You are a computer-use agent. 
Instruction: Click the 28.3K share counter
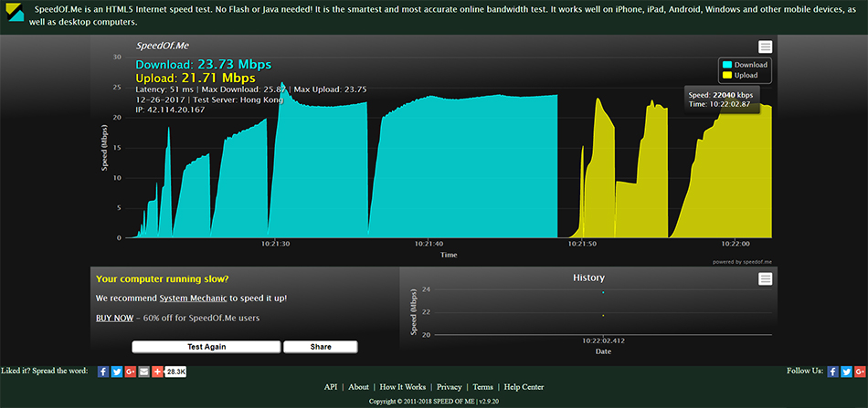coord(176,372)
